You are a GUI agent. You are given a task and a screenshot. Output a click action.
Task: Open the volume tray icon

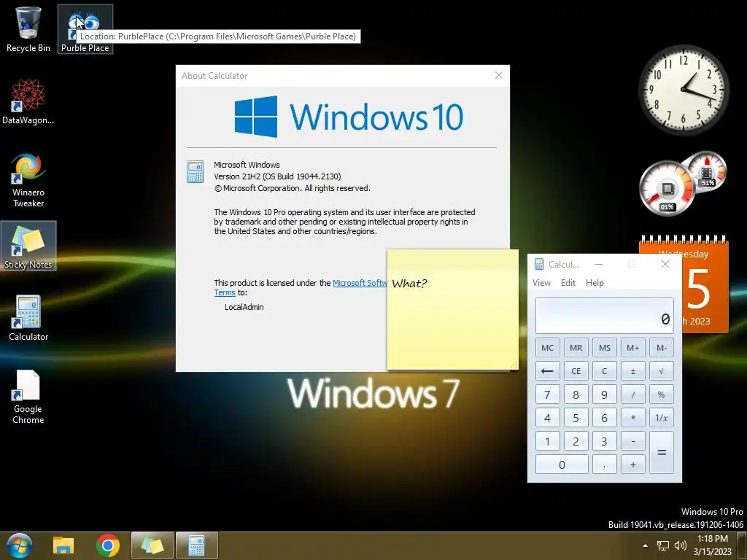click(x=681, y=545)
